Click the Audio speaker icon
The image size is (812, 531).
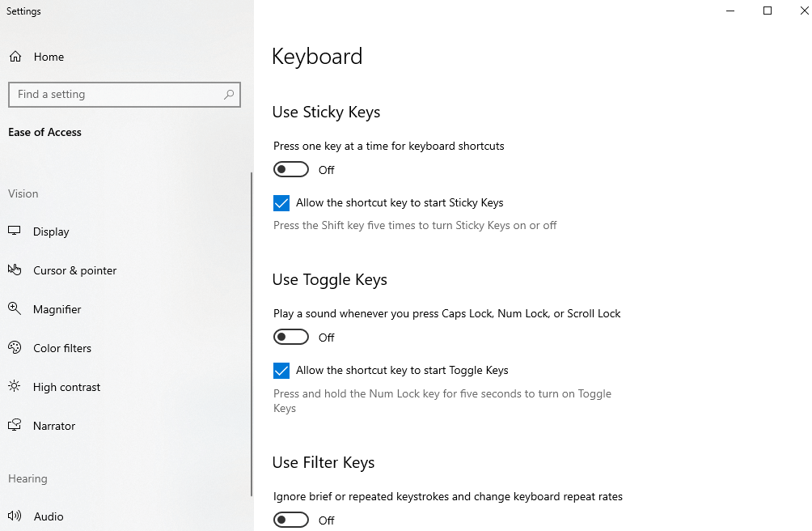tap(15, 516)
